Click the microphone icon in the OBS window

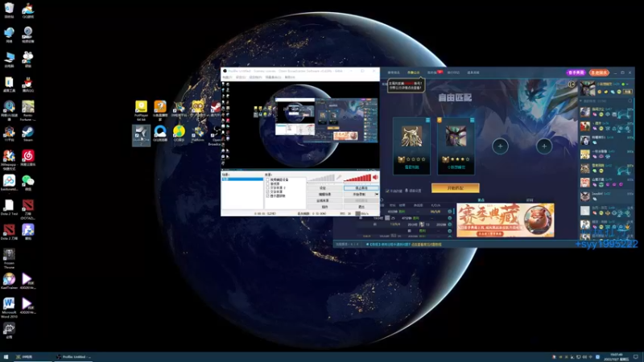click(339, 177)
